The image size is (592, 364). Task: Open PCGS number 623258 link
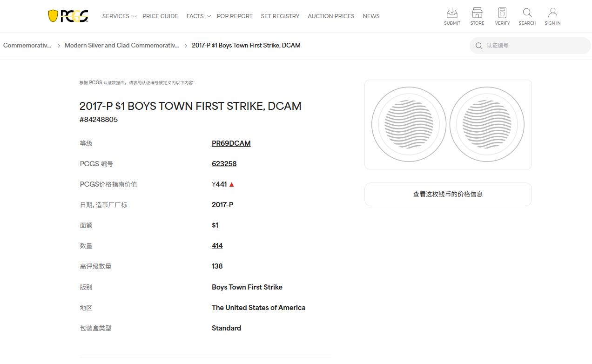(224, 163)
